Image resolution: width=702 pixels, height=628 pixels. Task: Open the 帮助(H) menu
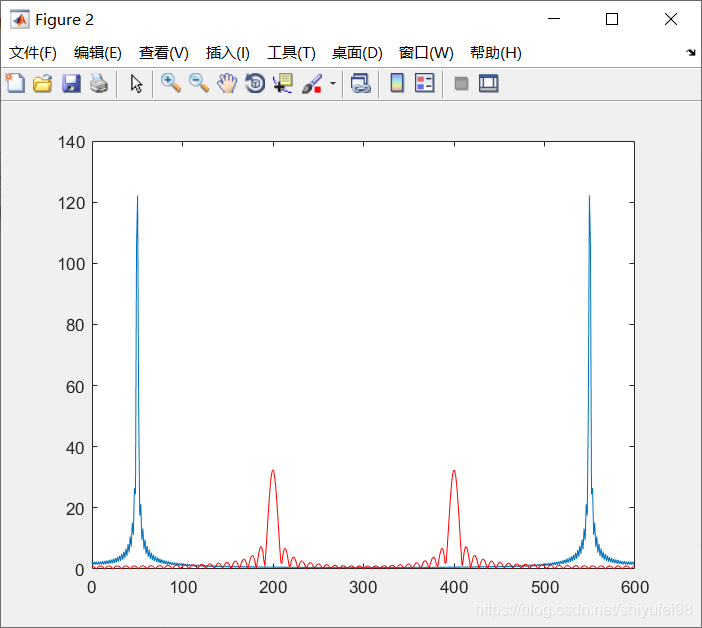tap(496, 53)
